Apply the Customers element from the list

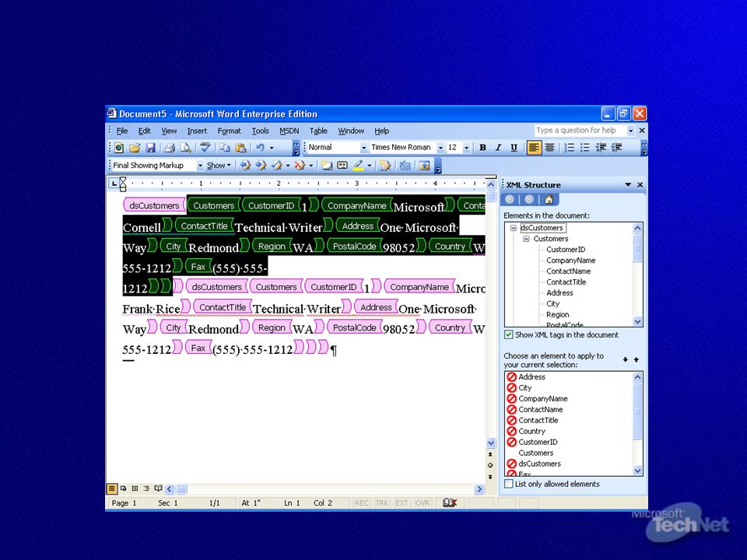536,453
